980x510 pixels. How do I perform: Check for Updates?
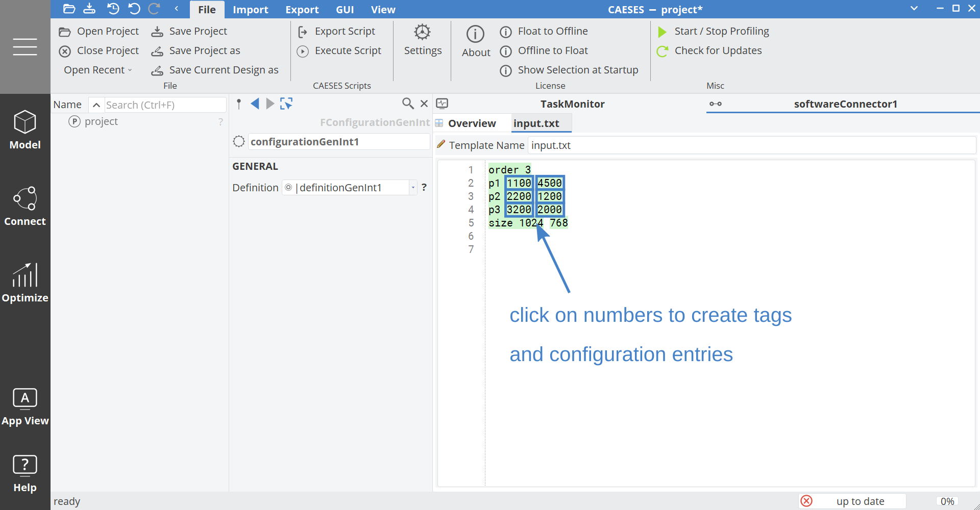click(709, 51)
